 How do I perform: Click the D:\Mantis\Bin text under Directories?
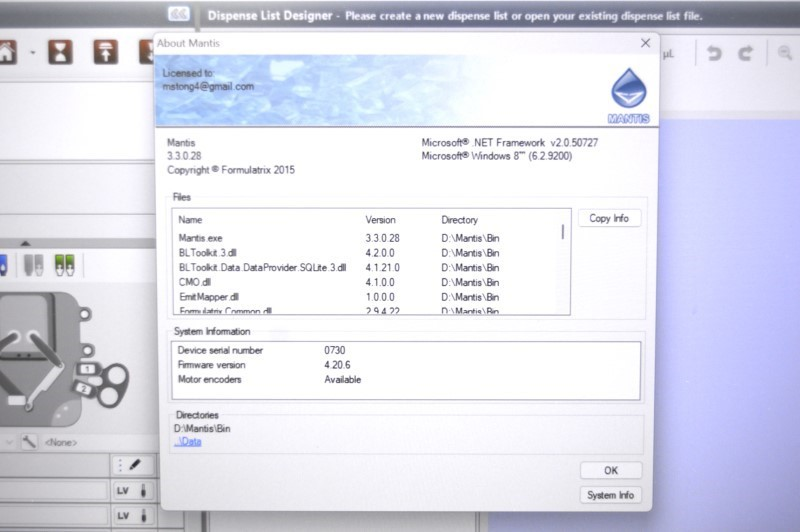pyautogui.click(x=202, y=429)
